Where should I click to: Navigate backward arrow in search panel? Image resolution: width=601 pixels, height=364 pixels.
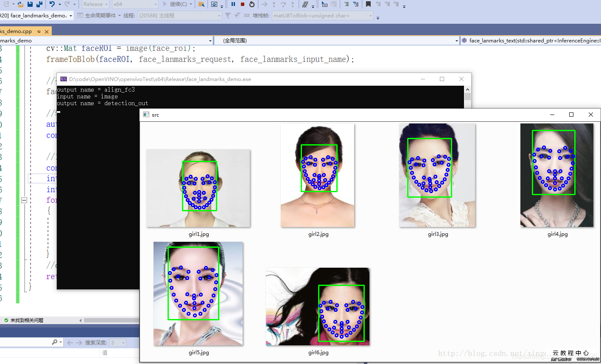(x=70, y=342)
